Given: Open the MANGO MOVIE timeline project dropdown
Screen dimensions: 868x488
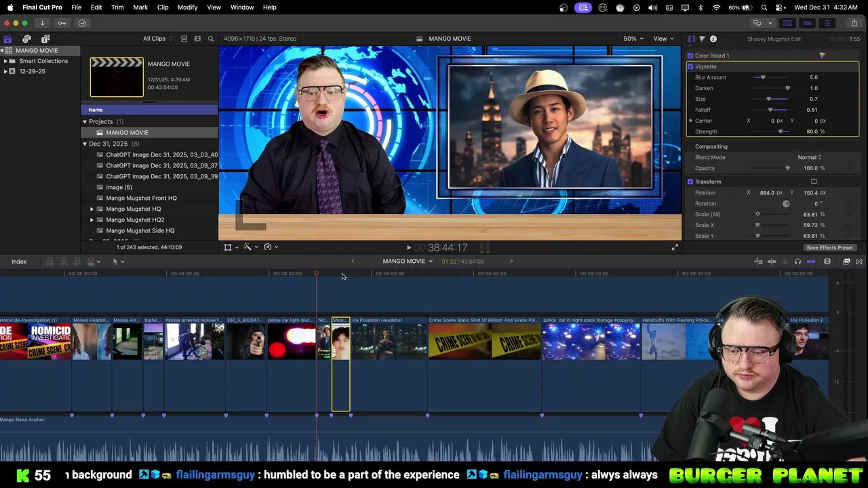Looking at the screenshot, I should coord(408,261).
